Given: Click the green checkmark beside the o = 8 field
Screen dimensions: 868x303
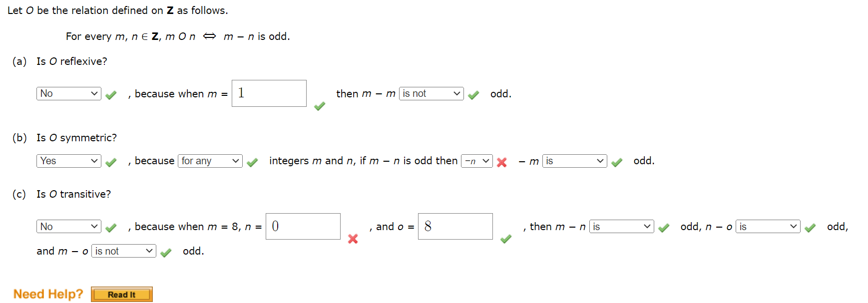Looking at the screenshot, I should pos(505,239).
